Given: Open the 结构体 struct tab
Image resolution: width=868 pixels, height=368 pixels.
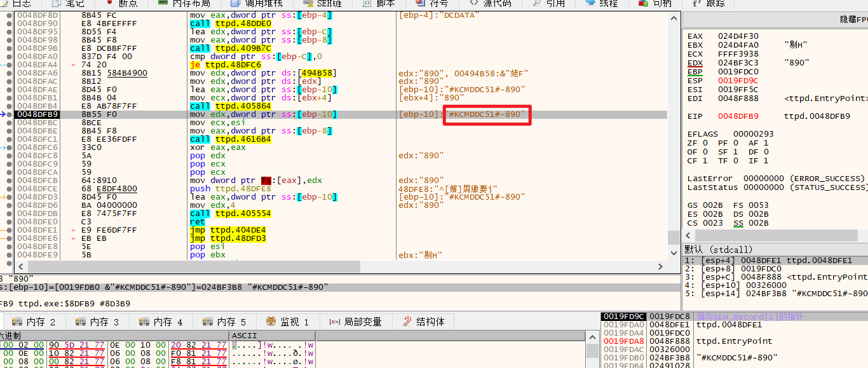Looking at the screenshot, I should click(423, 322).
